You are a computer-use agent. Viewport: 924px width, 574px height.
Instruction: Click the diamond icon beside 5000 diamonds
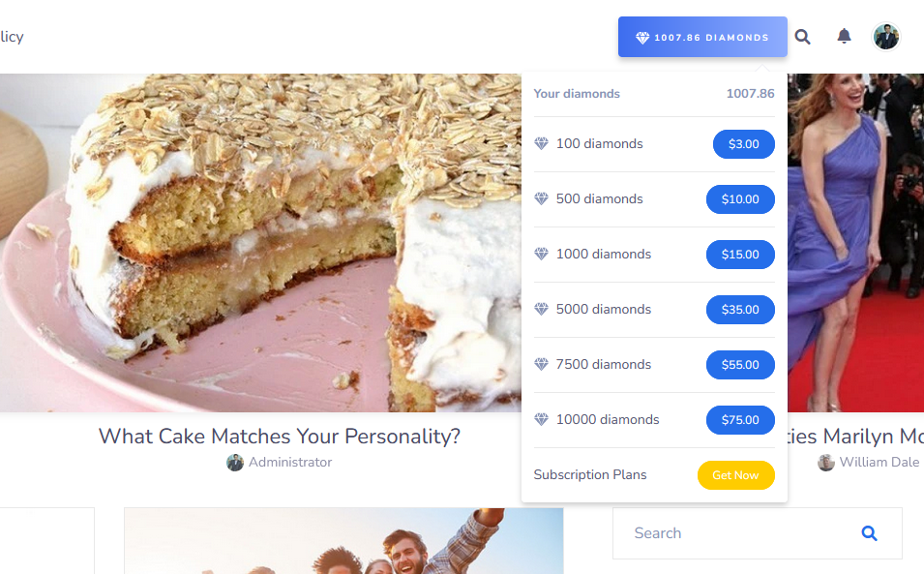[541, 310]
